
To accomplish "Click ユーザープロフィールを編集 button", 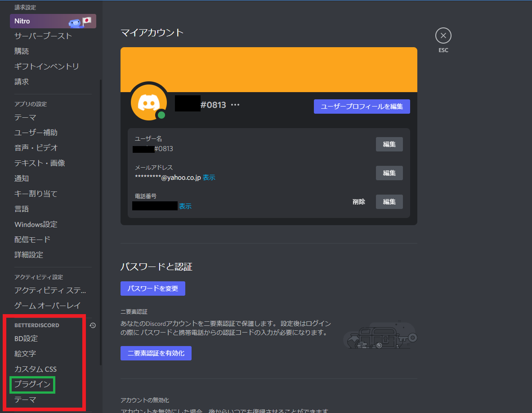I will pyautogui.click(x=362, y=107).
